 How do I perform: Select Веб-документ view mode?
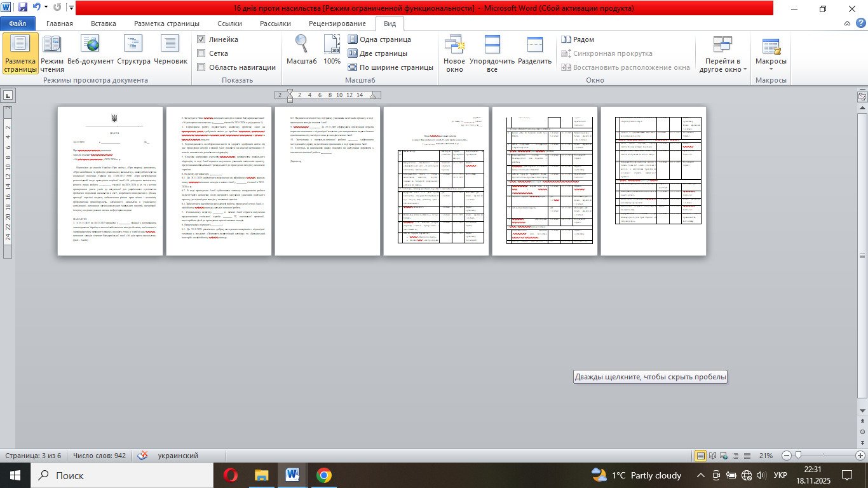click(91, 53)
